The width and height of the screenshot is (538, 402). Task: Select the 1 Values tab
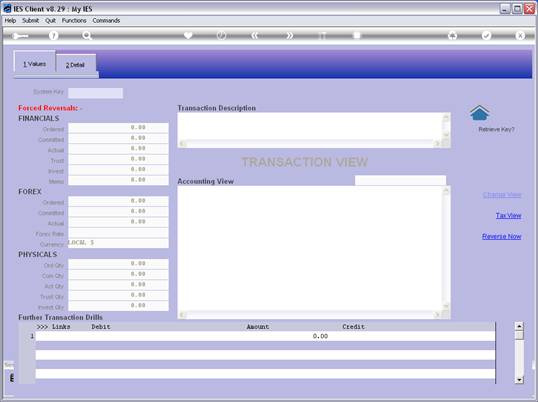tap(34, 64)
